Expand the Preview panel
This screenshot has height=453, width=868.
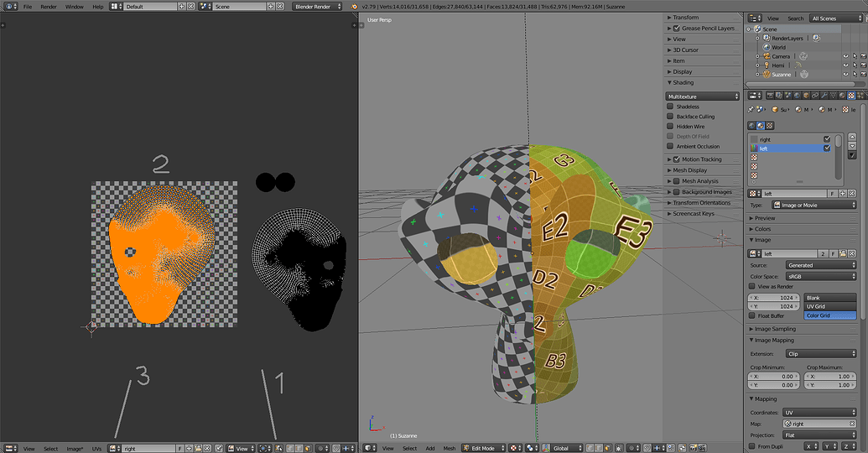(765, 218)
